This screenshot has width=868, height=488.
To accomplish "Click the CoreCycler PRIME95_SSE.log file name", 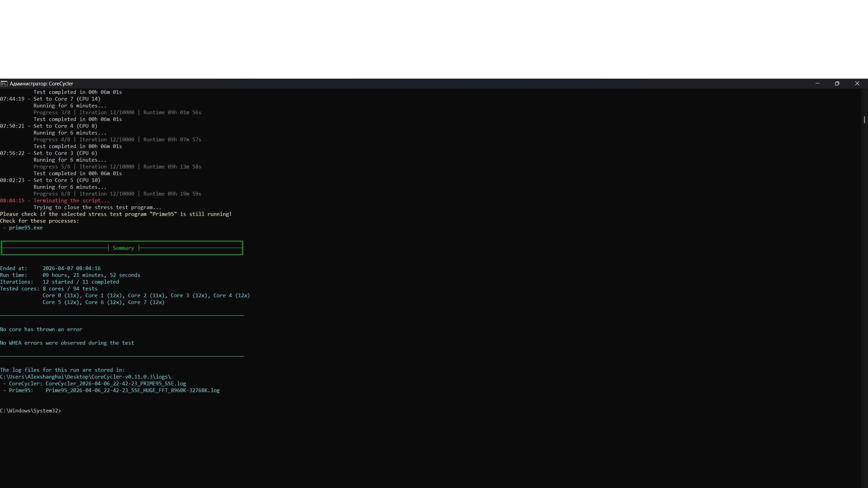I will (x=116, y=384).
